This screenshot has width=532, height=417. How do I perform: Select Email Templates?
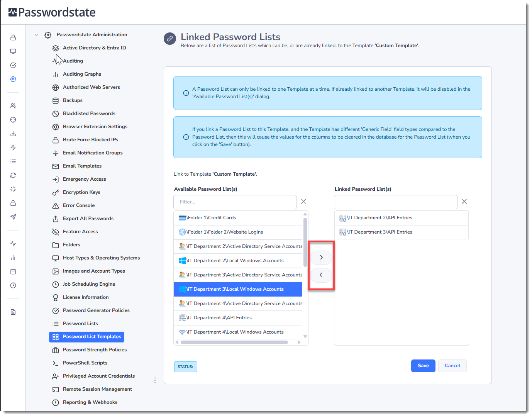point(82,166)
